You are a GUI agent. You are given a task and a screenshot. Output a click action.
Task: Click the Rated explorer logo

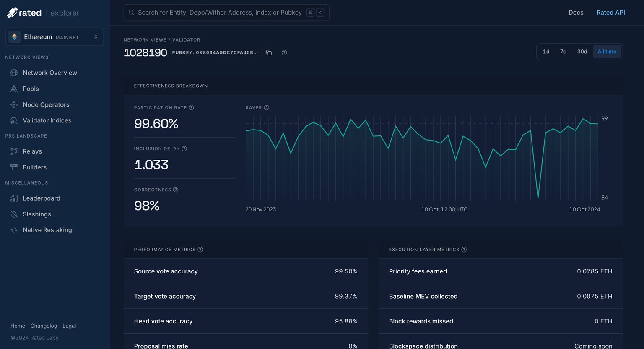tap(43, 13)
